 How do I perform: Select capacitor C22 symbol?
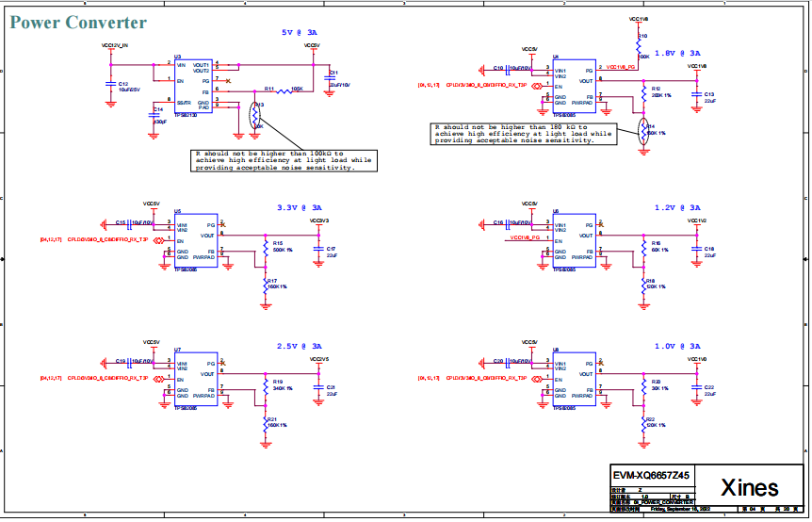tap(696, 387)
